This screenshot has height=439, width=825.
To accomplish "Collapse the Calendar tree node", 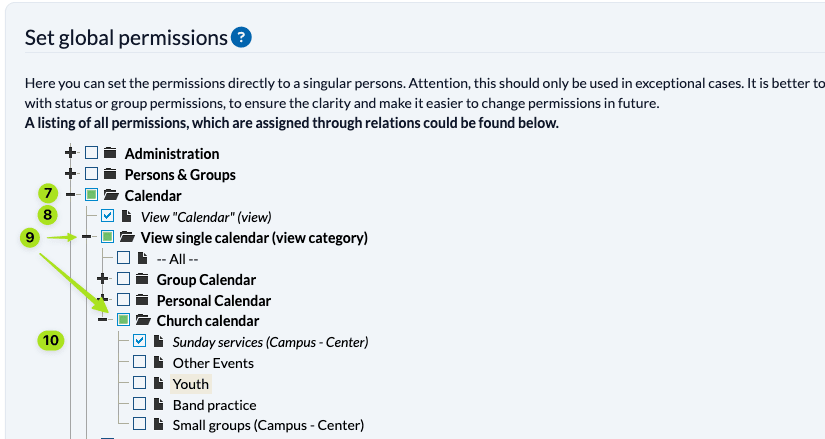I will point(71,196).
